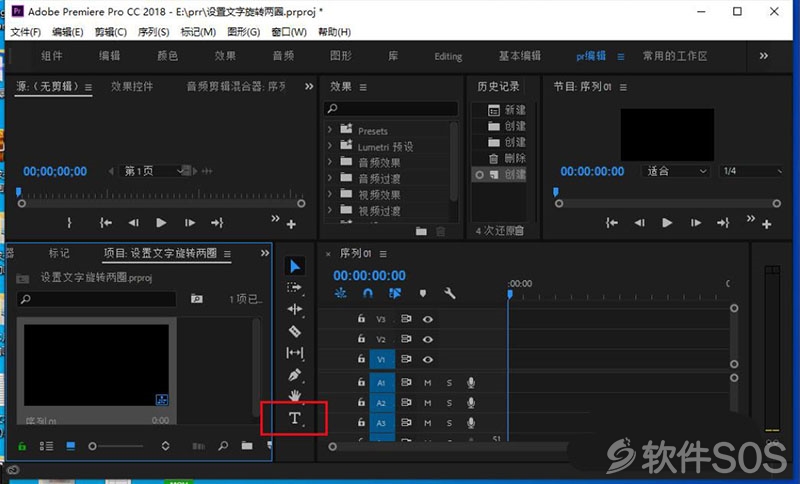This screenshot has width=800, height=484.
Task: Click New Custom Bin icon in Effects panel
Action: (x=421, y=231)
